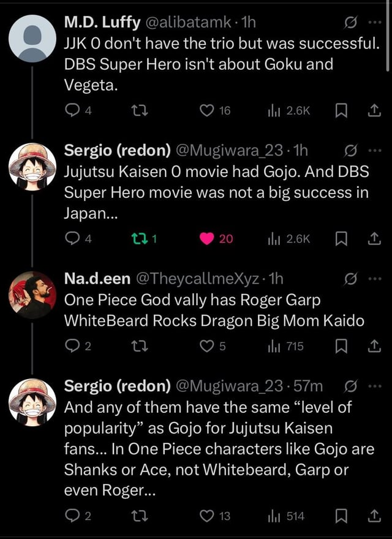Reply to M.D. Luffy's tweet
392x539 pixels.
tap(71, 110)
